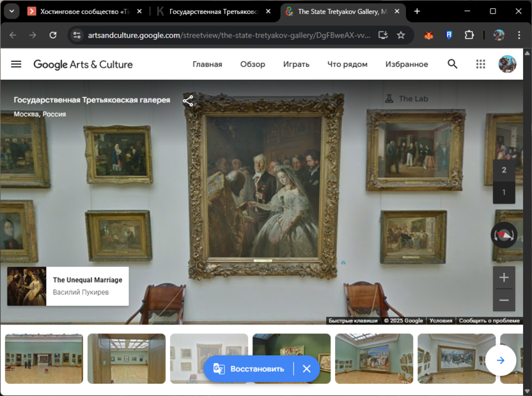
Task: Open the Главная navigation item
Action: click(x=207, y=64)
